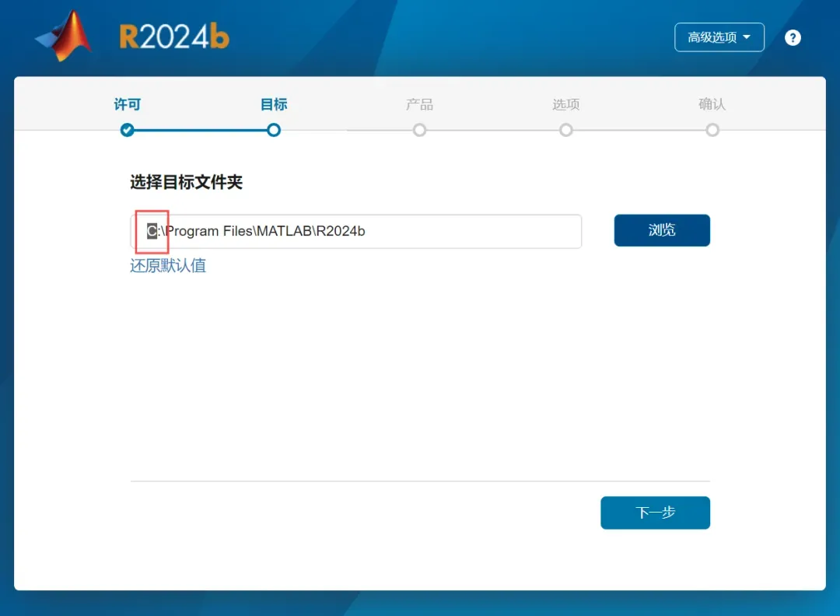Image resolution: width=840 pixels, height=616 pixels.
Task: Select the 产品 step label
Action: (x=419, y=104)
